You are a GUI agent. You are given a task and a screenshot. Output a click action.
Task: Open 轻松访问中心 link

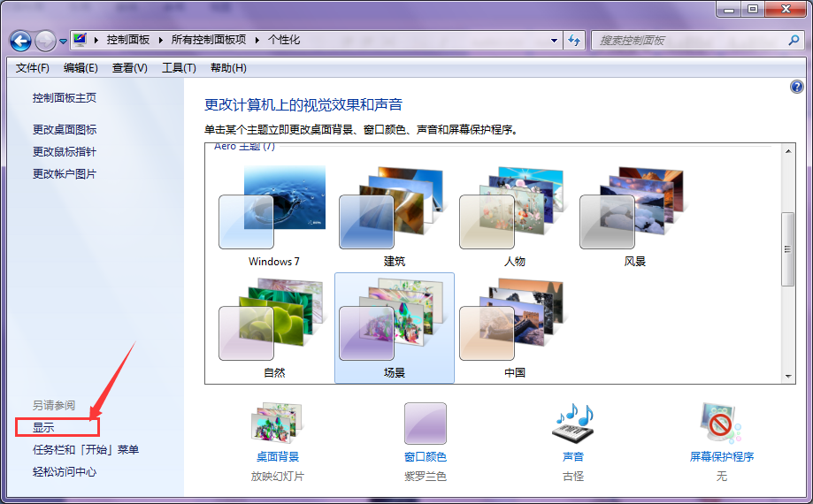point(65,472)
